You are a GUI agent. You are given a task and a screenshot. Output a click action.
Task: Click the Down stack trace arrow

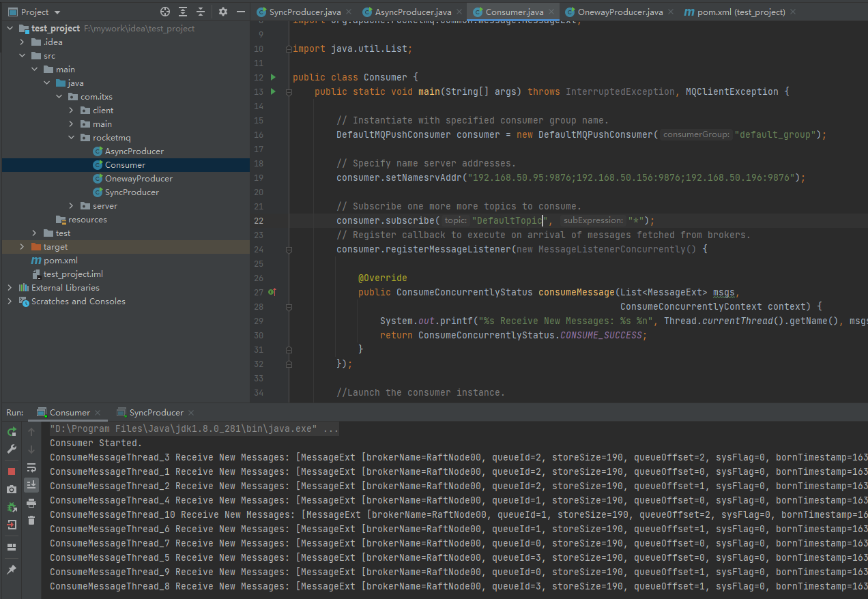point(31,449)
